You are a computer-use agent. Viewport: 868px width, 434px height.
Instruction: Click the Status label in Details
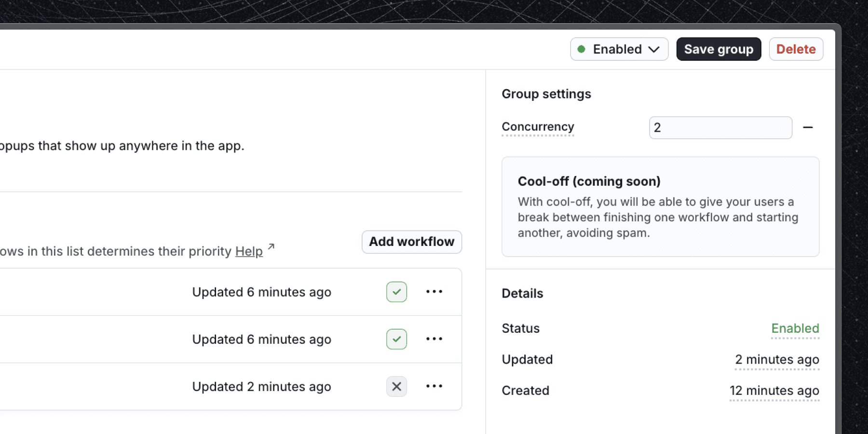[x=520, y=328]
